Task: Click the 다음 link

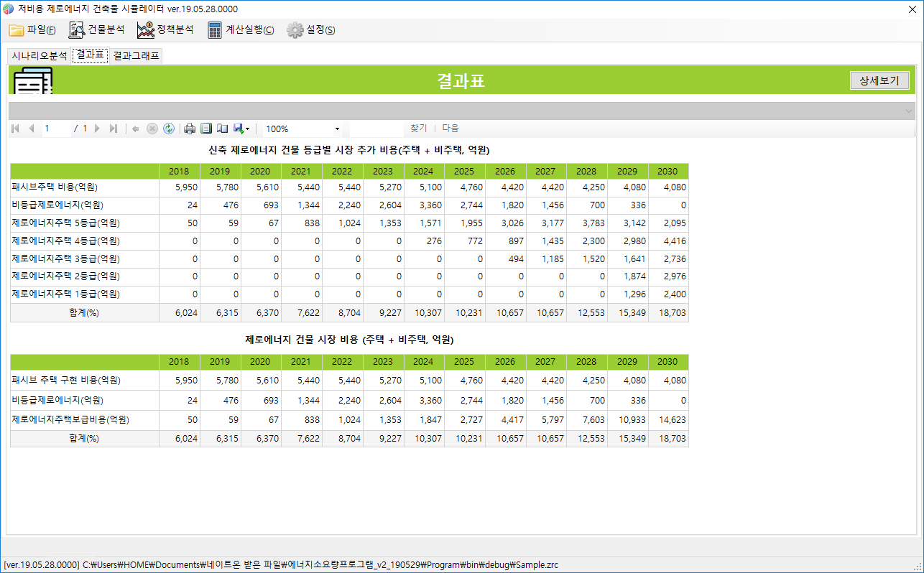Action: pyautogui.click(x=451, y=128)
